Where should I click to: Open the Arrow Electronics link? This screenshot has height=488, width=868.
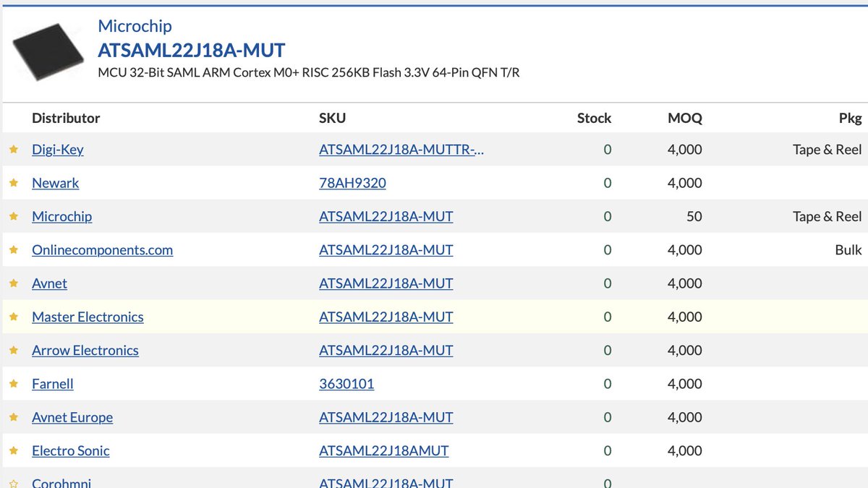(x=85, y=350)
